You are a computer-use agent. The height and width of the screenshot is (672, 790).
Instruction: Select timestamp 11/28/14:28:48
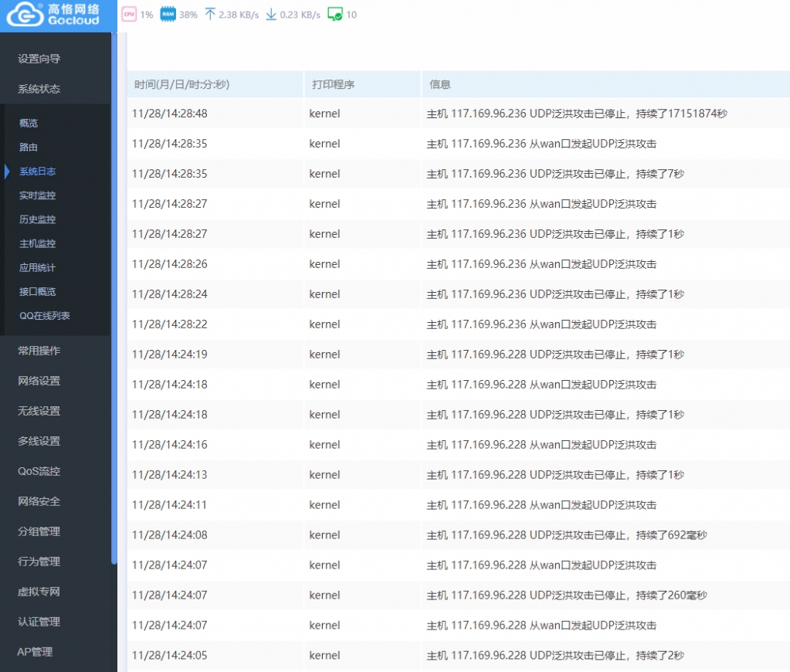click(x=170, y=114)
